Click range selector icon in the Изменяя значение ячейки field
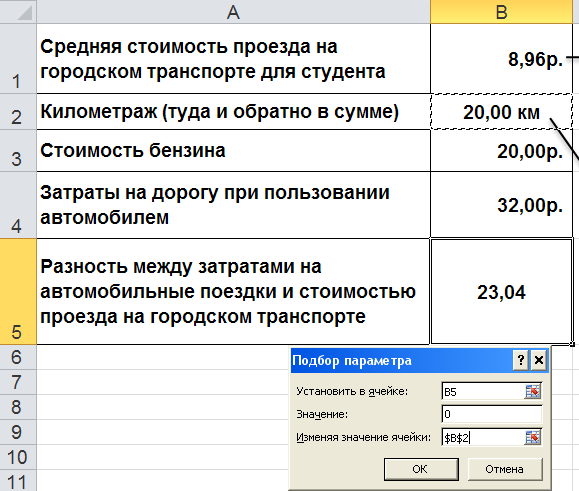The height and width of the screenshot is (491, 579). tap(532, 438)
